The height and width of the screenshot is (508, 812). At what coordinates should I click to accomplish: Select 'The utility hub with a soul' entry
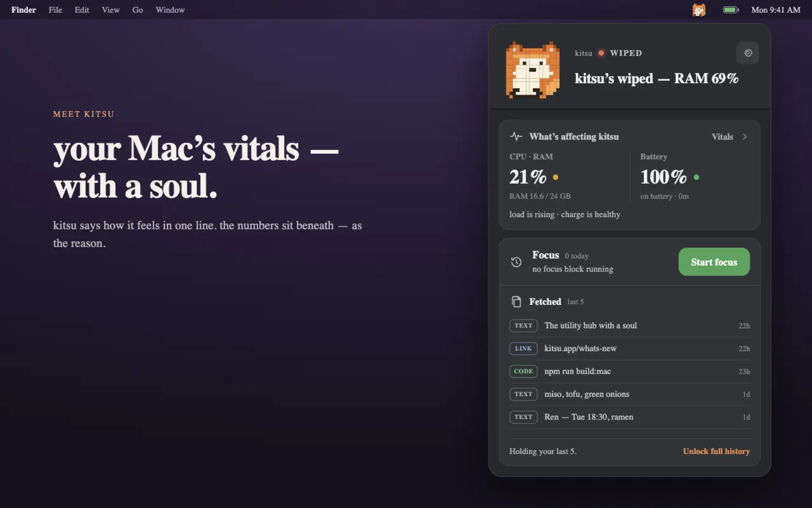(630, 326)
